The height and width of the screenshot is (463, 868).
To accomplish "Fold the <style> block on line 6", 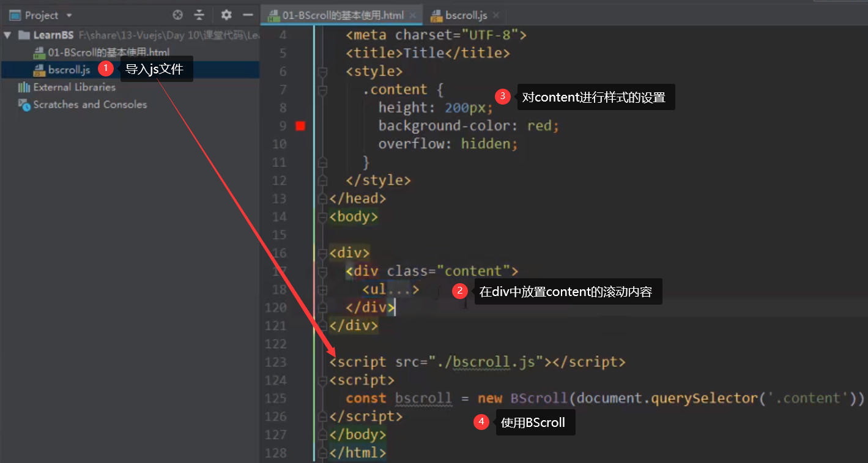I will (323, 72).
